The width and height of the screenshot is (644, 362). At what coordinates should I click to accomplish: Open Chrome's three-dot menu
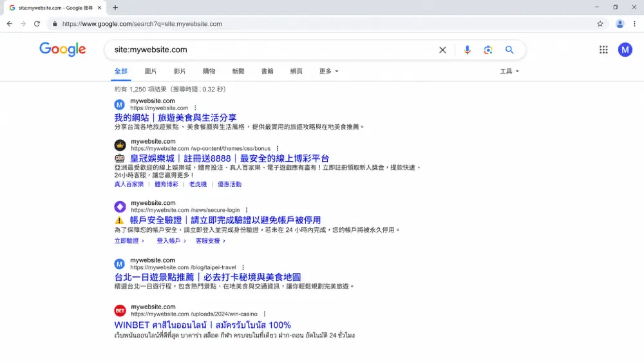click(x=634, y=24)
